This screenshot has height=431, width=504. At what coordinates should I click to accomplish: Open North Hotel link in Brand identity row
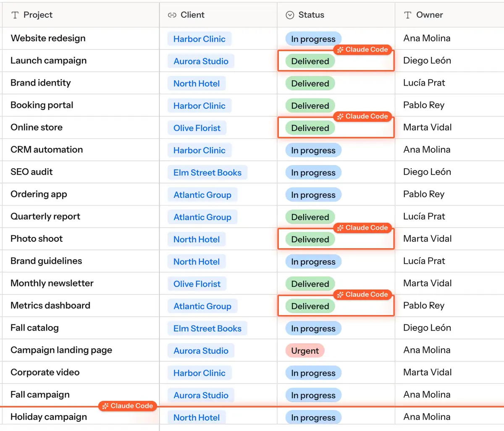(197, 84)
